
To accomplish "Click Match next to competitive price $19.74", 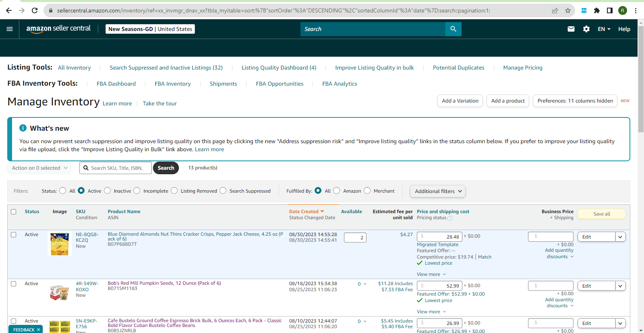I will 485,257.
